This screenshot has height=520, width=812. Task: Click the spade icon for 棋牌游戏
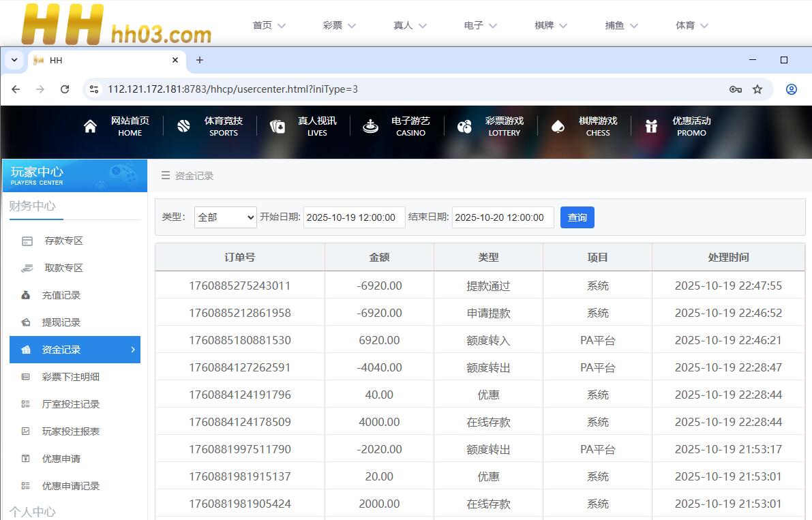[x=558, y=127]
